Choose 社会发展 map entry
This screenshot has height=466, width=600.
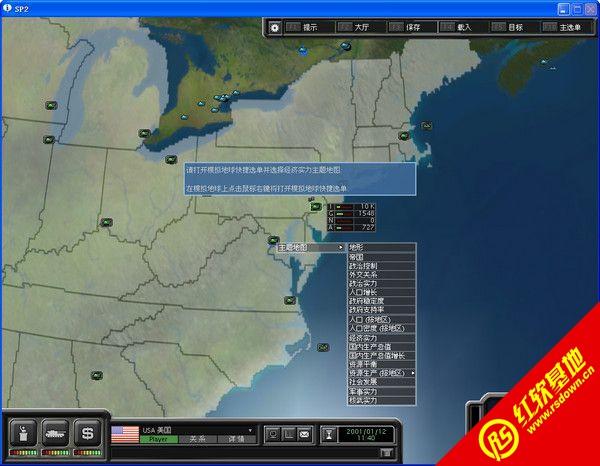point(382,382)
